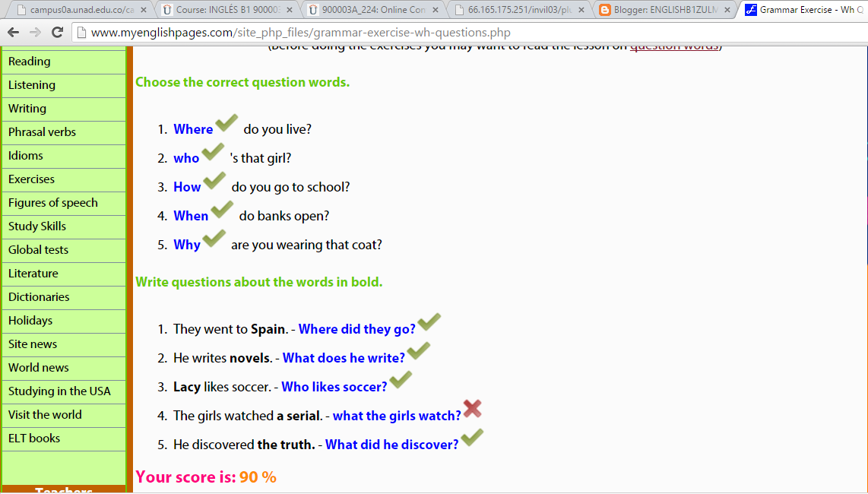
Task: Click the answer 'When' in question 4
Action: pos(191,216)
